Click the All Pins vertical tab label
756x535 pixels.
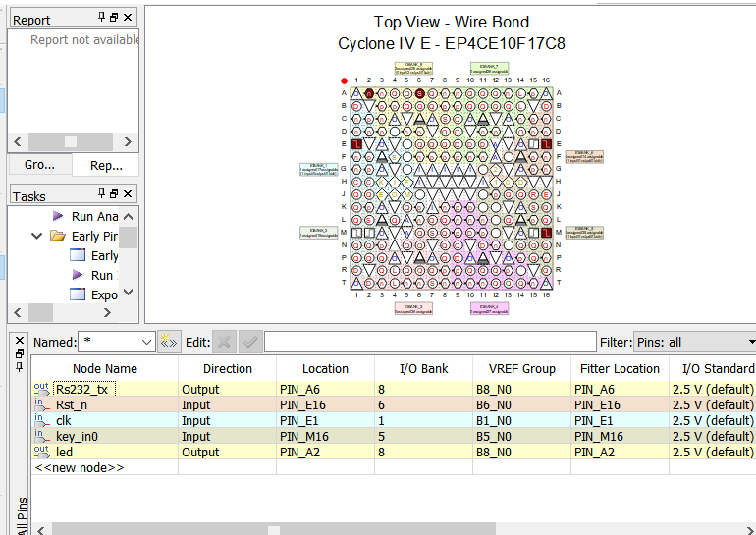[22, 515]
